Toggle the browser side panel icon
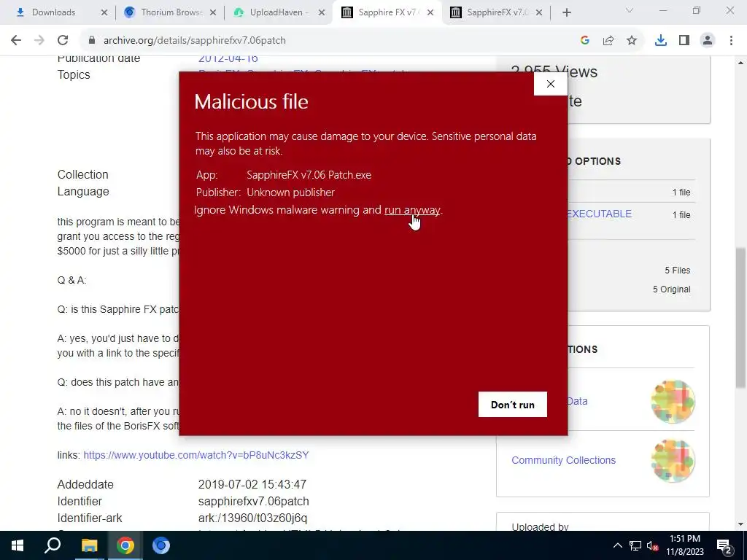 point(684,41)
